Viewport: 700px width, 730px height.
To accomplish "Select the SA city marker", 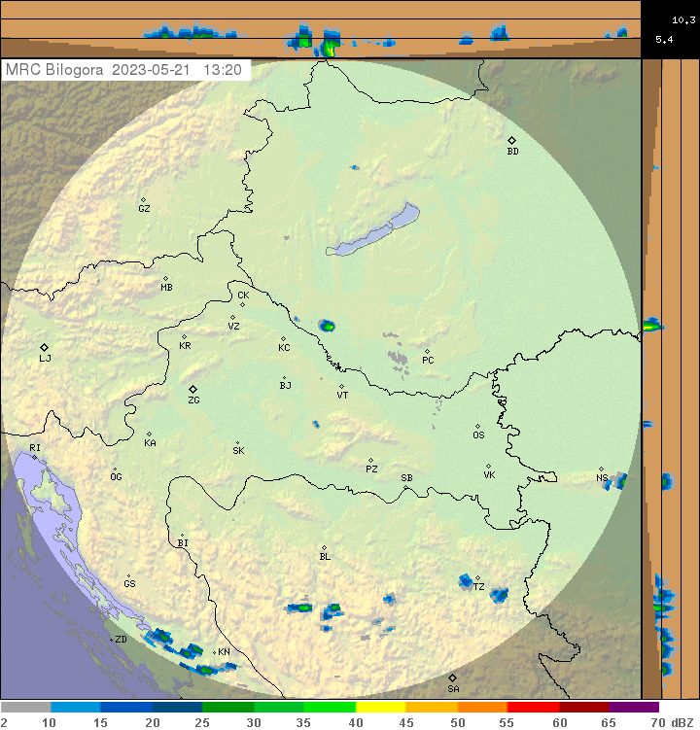I will point(452,678).
